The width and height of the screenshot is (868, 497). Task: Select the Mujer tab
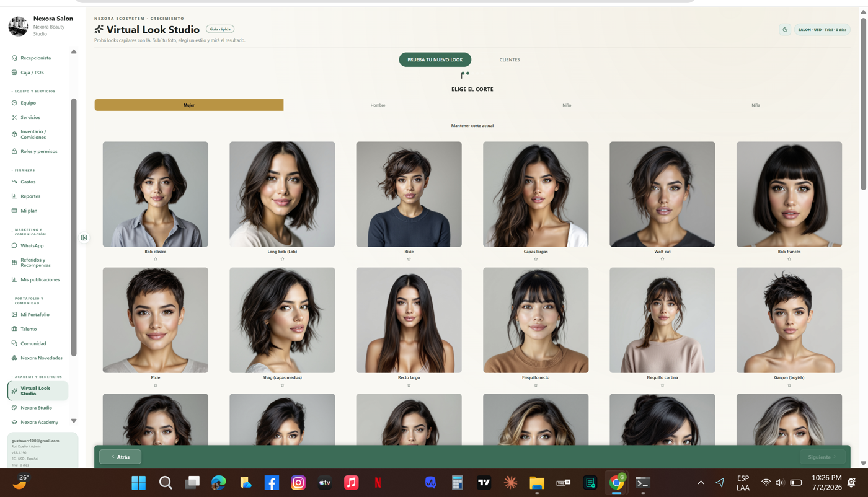tap(189, 105)
